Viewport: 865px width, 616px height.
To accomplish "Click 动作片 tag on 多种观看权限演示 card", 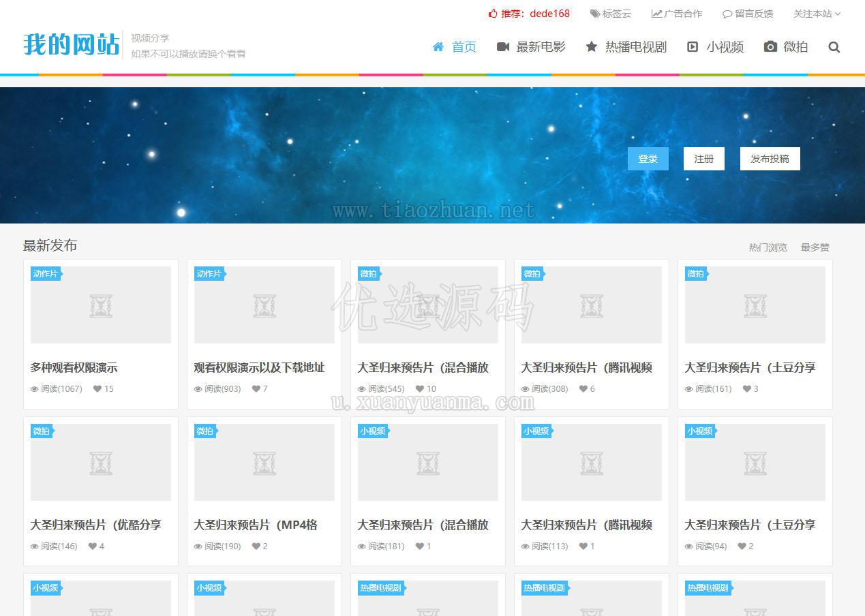I will click(46, 274).
